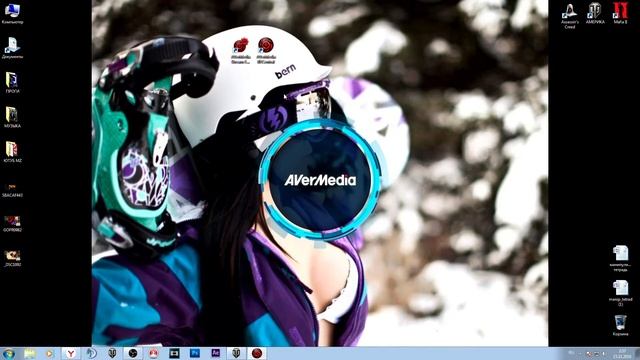The width and height of the screenshot is (640, 360).
Task: Click the taskbar clock and date
Action: click(x=622, y=353)
